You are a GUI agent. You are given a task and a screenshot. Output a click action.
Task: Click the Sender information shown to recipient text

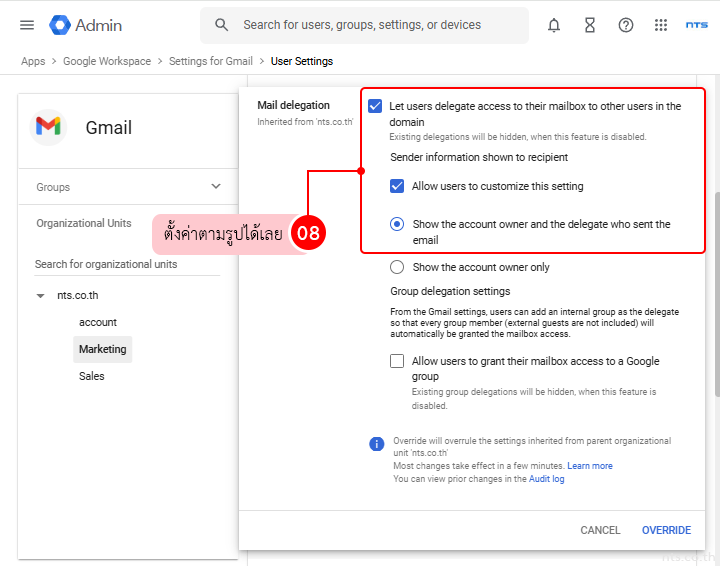click(479, 157)
